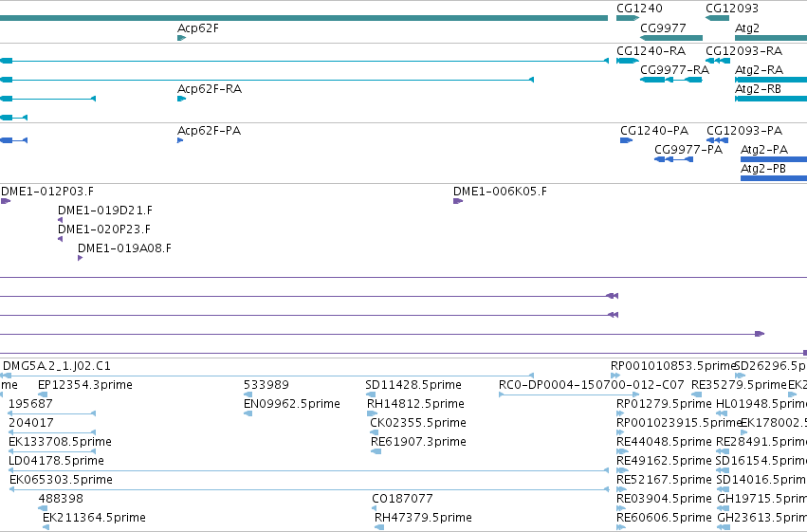Click the Acp62F gene arrow glyph
This screenshot has height=532, width=807.
click(182, 38)
